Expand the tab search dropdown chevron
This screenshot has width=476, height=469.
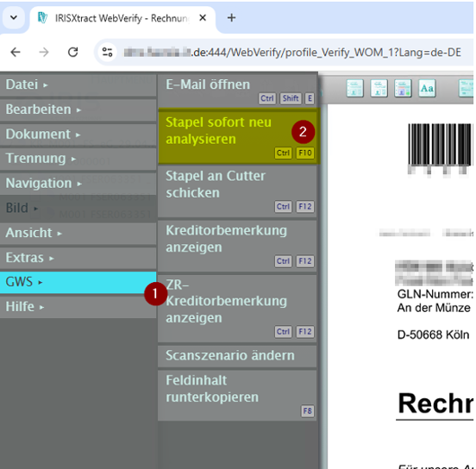14,17
